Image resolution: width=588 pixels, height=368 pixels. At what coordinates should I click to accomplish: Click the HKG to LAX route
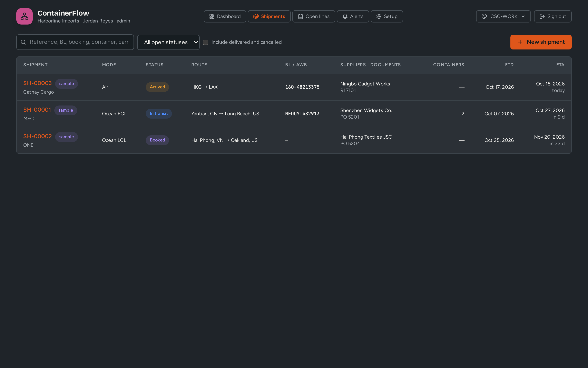pyautogui.click(x=204, y=87)
